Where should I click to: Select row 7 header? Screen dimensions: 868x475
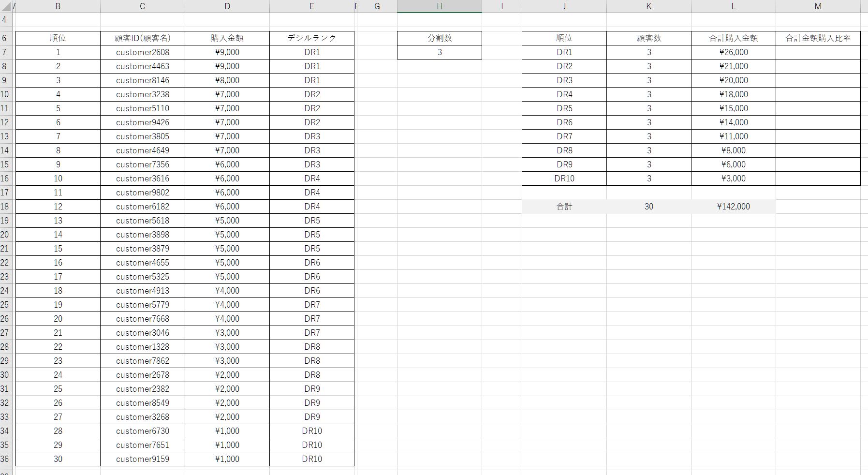pyautogui.click(x=5, y=52)
